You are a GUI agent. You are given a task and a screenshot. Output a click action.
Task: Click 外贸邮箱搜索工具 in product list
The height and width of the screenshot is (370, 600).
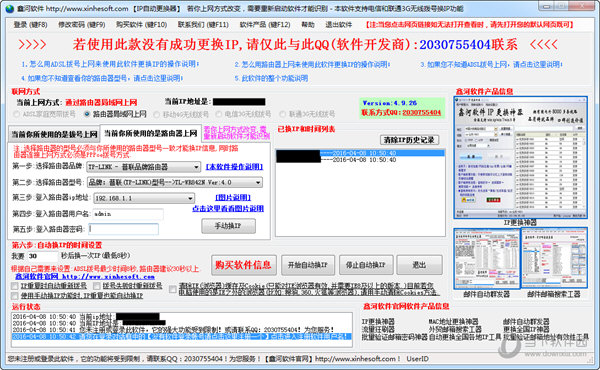[455, 329]
